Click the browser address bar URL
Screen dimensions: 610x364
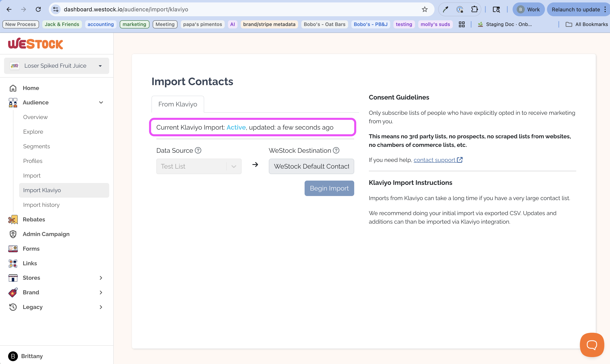click(126, 9)
